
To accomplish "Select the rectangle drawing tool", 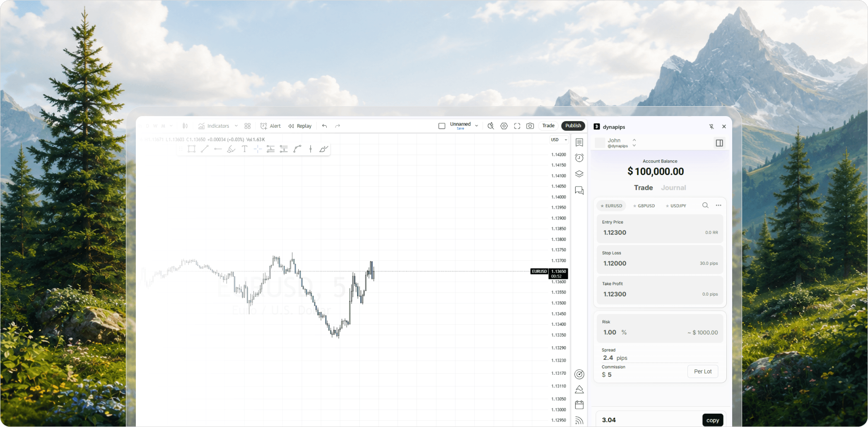I will click(191, 149).
